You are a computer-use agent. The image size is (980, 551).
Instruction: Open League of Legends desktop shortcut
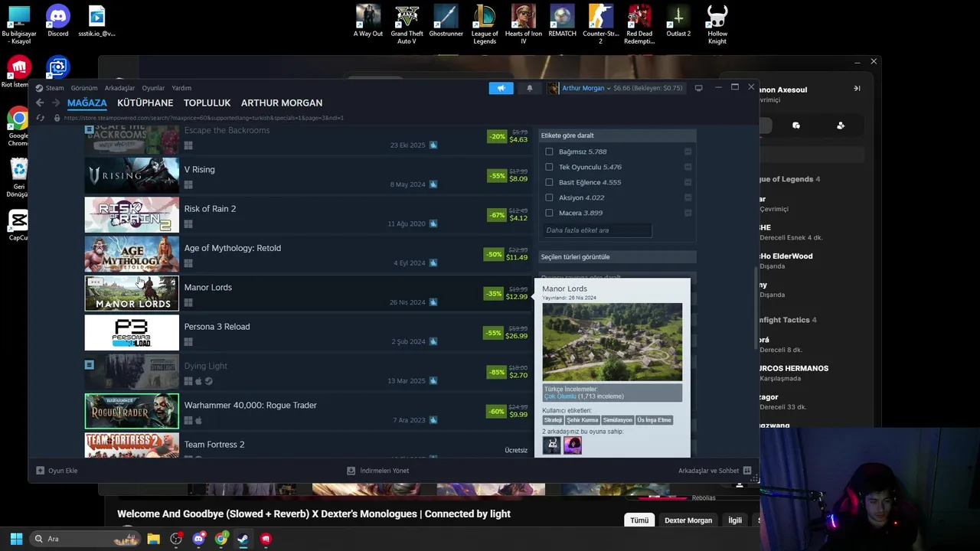coord(484,24)
